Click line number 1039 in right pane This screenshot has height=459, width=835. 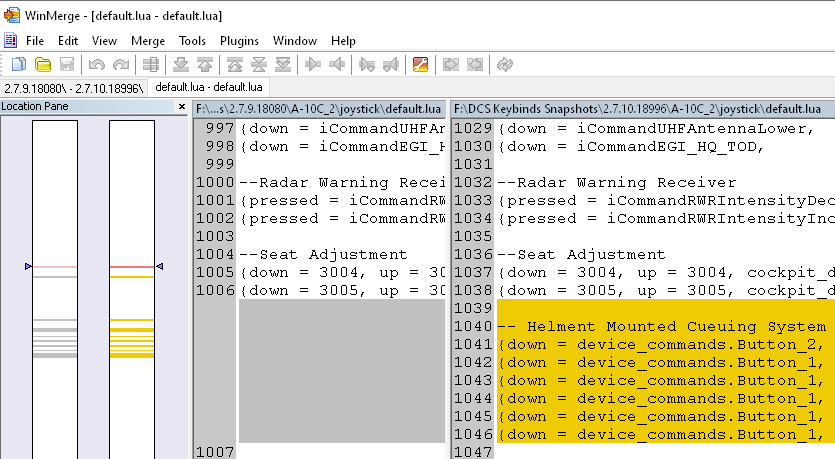(473, 308)
